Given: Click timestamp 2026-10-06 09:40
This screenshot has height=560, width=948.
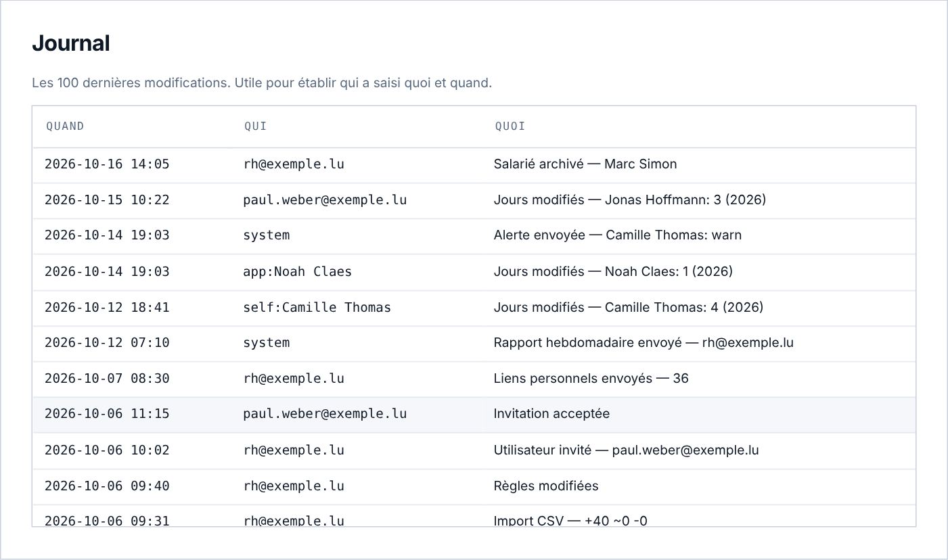Looking at the screenshot, I should tap(107, 486).
